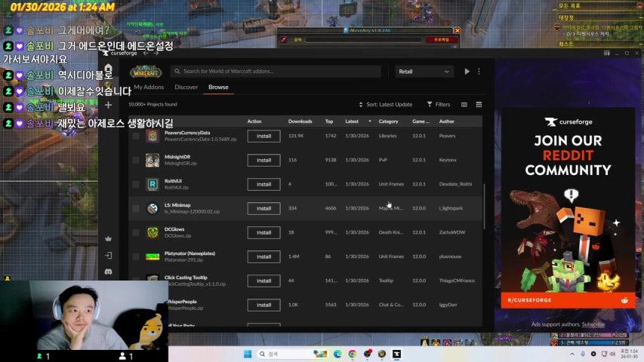Open the Discord icon in CurseForge sidebar

tap(109, 271)
